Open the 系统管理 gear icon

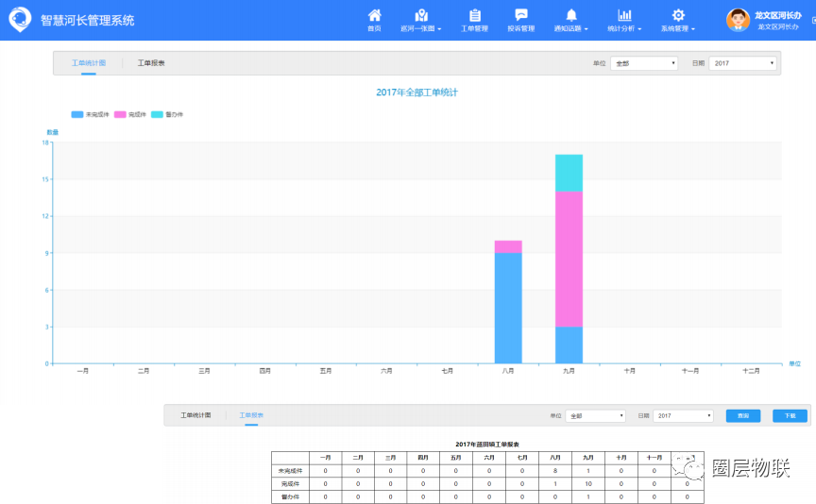(x=678, y=15)
